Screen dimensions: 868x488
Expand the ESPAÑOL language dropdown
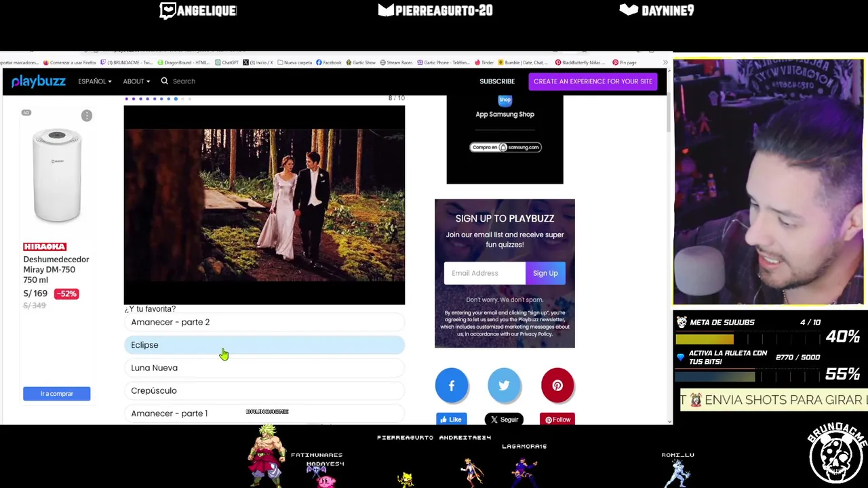click(94, 81)
